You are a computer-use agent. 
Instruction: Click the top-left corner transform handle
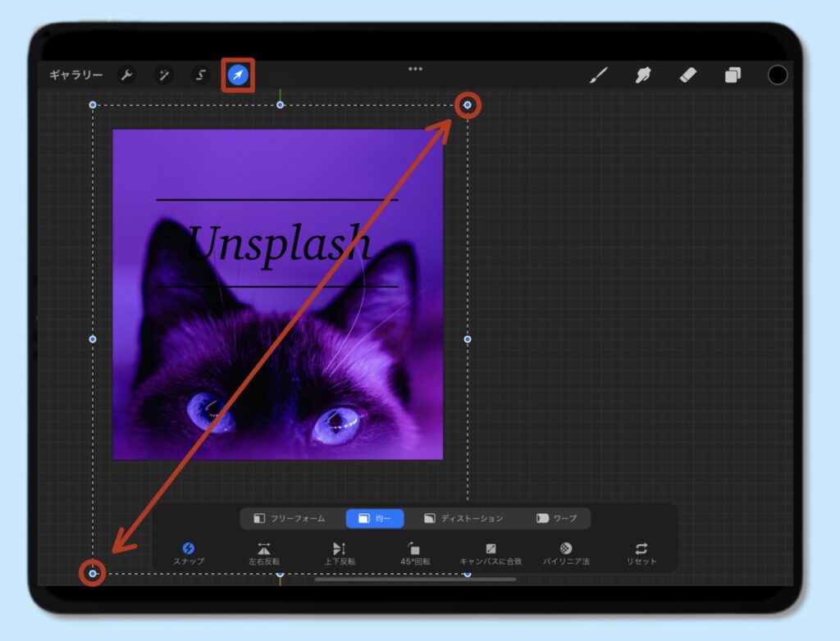pyautogui.click(x=93, y=105)
